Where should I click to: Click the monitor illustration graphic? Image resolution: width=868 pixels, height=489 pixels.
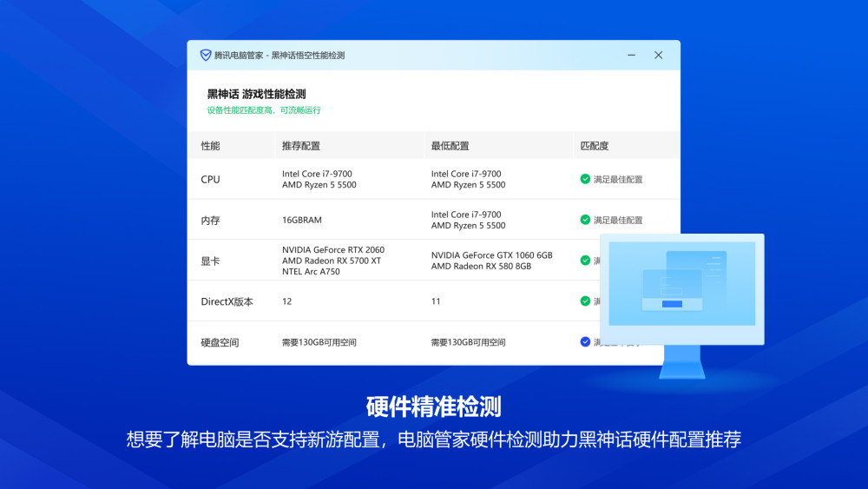[682, 306]
